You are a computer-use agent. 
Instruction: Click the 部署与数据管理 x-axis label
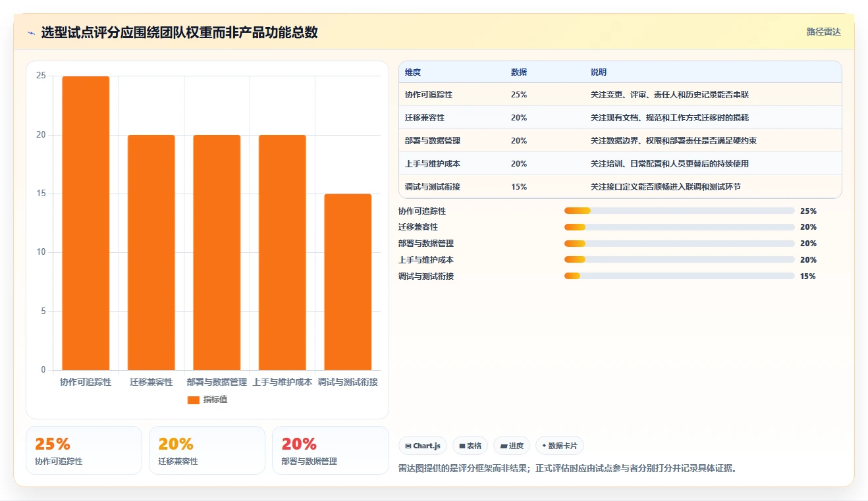pos(217,382)
